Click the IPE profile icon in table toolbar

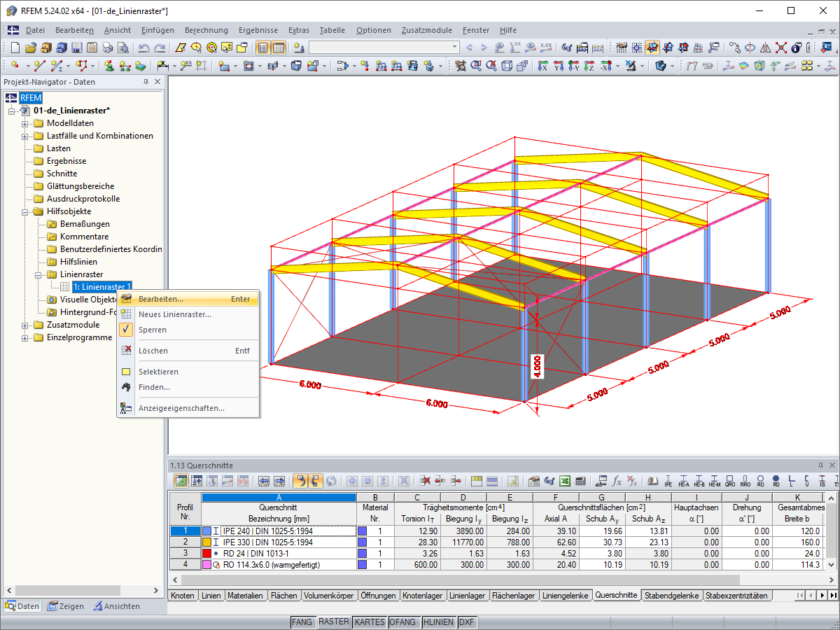pos(668,481)
